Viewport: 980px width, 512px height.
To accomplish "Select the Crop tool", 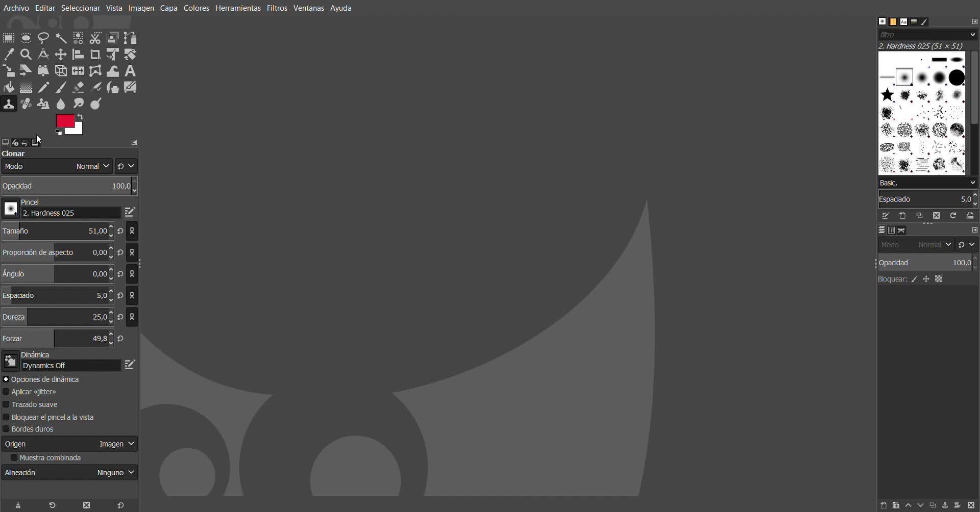I will coord(95,55).
